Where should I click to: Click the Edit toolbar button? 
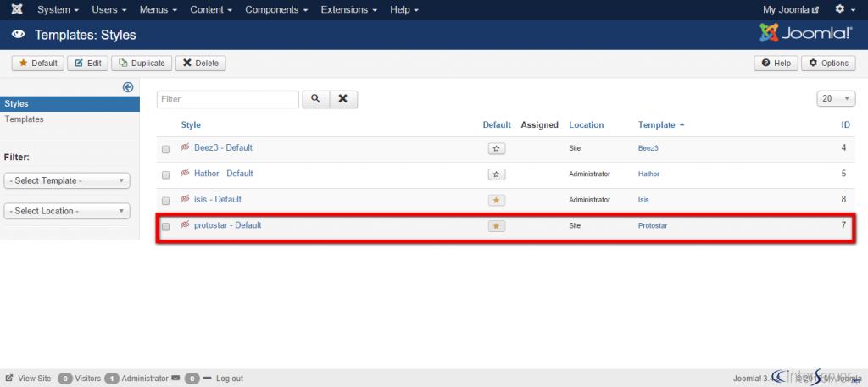pyautogui.click(x=87, y=63)
